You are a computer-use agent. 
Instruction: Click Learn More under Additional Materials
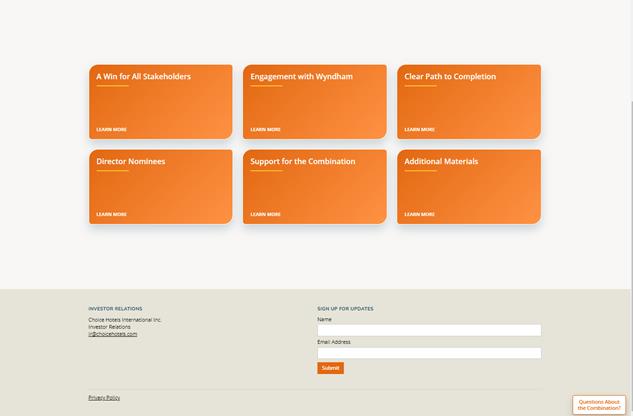419,214
